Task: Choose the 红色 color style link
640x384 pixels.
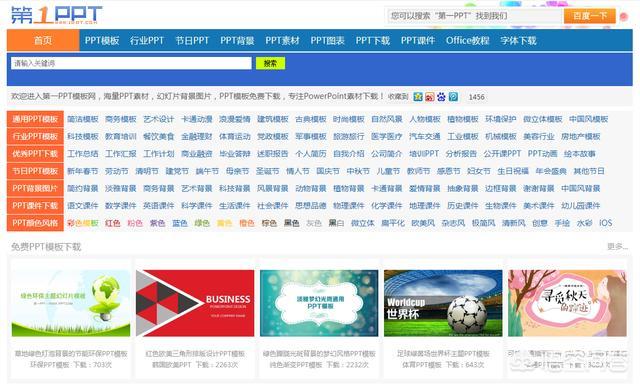Action: click(112, 223)
